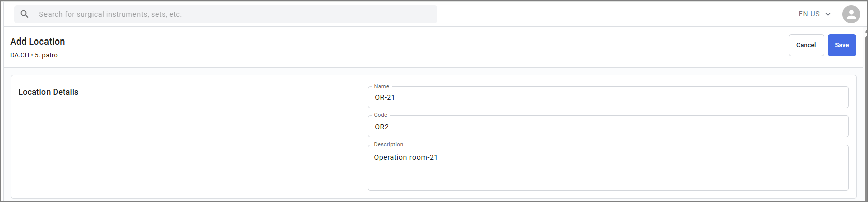Click the Name field label
The image size is (868, 202).
[381, 87]
